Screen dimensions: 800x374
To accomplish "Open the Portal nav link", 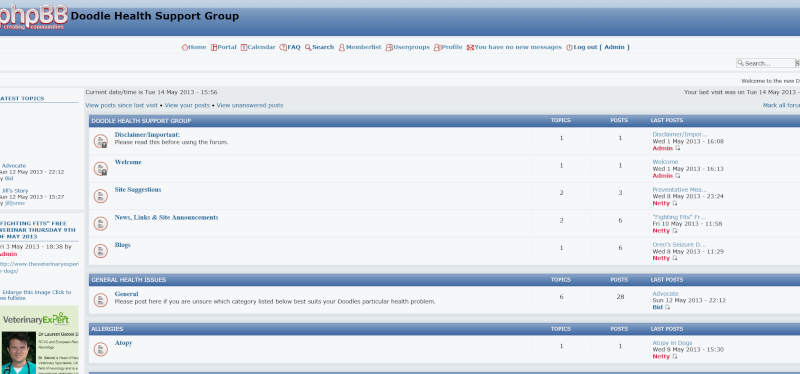I will click(227, 47).
